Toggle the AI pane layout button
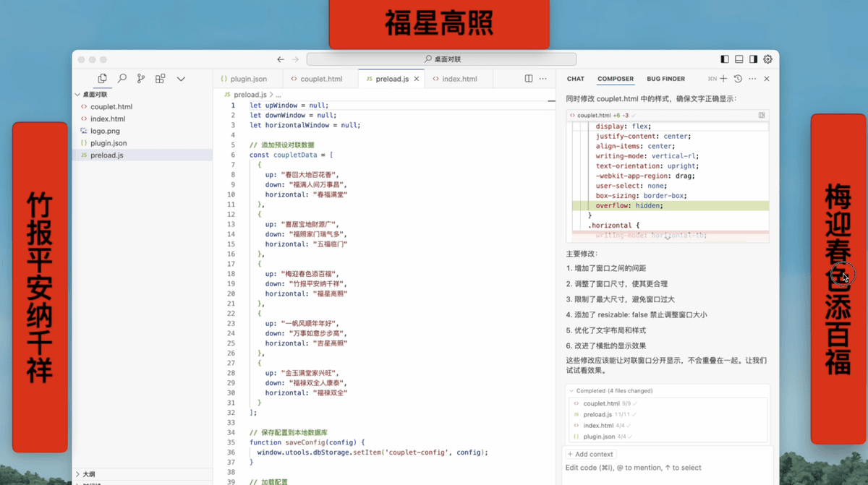Screen dimensions: 868x485 pos(753,59)
